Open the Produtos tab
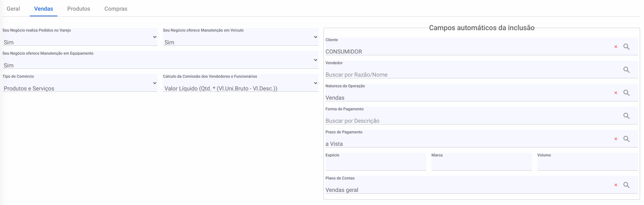Screen dimensions: 644x205 pos(79,9)
